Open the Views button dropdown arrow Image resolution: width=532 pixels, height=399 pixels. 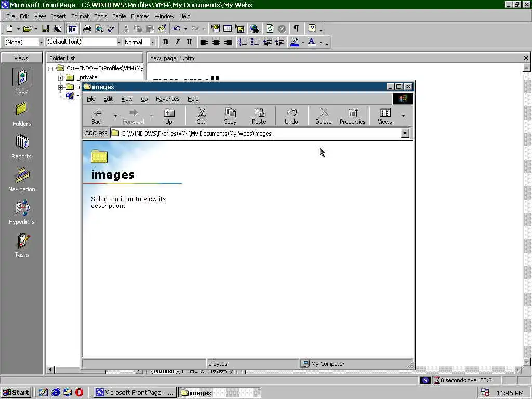tap(403, 116)
